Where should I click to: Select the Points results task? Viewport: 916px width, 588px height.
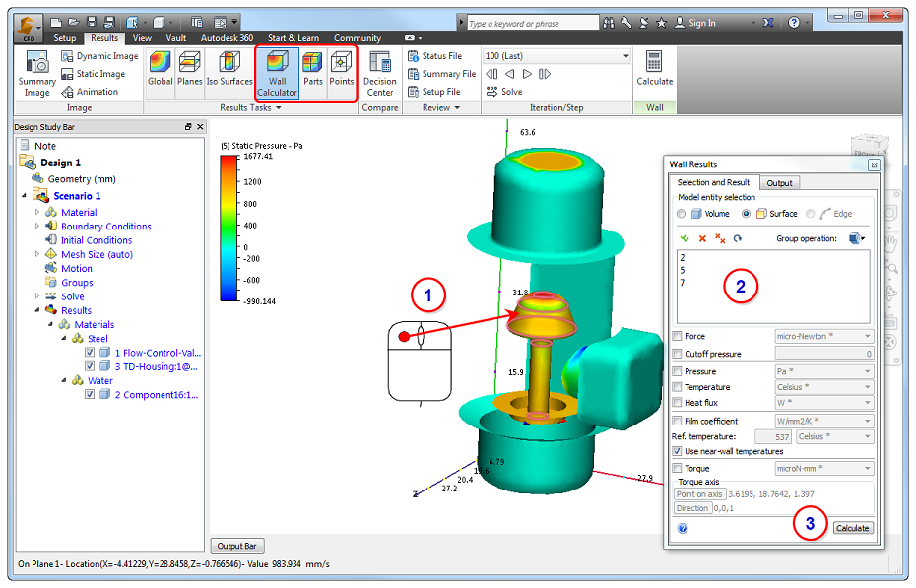pyautogui.click(x=341, y=69)
